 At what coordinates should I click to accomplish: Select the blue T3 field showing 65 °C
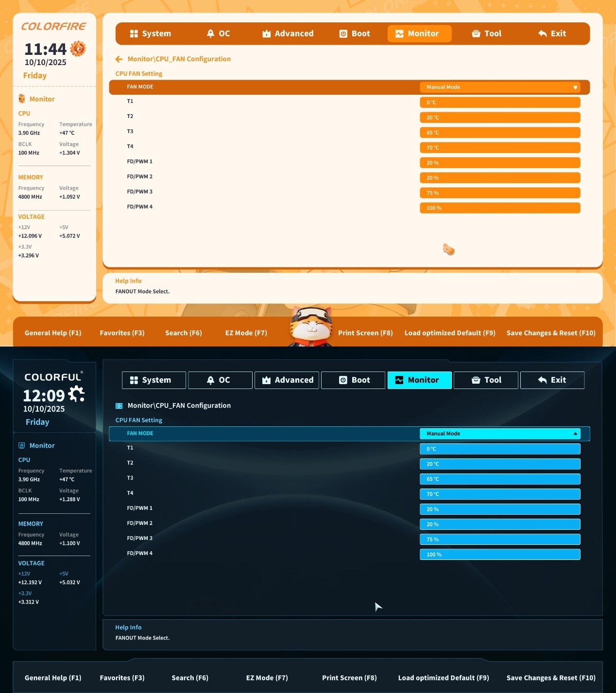pos(499,479)
